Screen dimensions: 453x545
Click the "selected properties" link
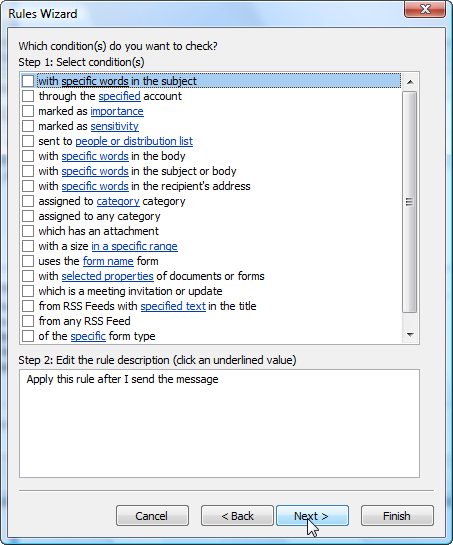coord(107,276)
